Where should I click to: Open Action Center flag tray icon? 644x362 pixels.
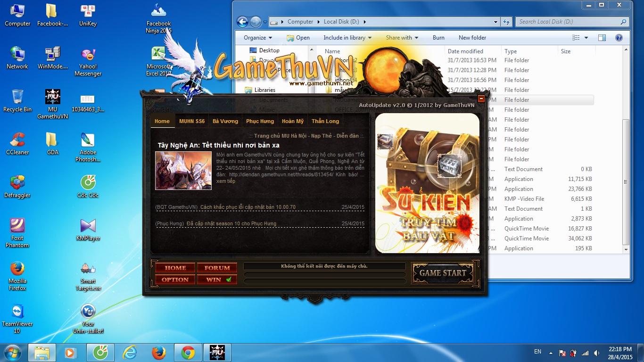(562, 353)
